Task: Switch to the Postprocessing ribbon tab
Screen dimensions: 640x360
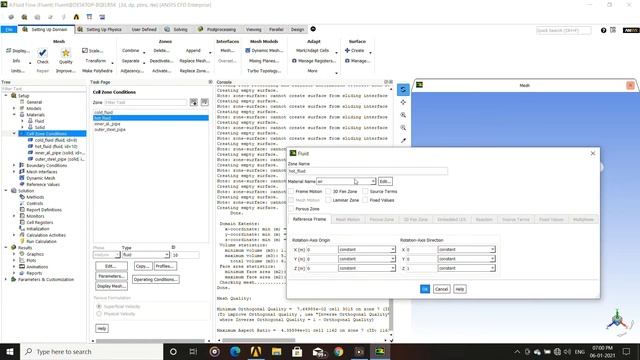Action: (217, 29)
